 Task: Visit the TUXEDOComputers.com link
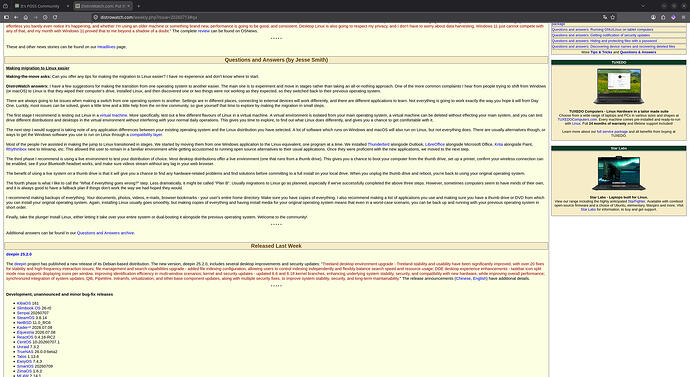pos(577,120)
